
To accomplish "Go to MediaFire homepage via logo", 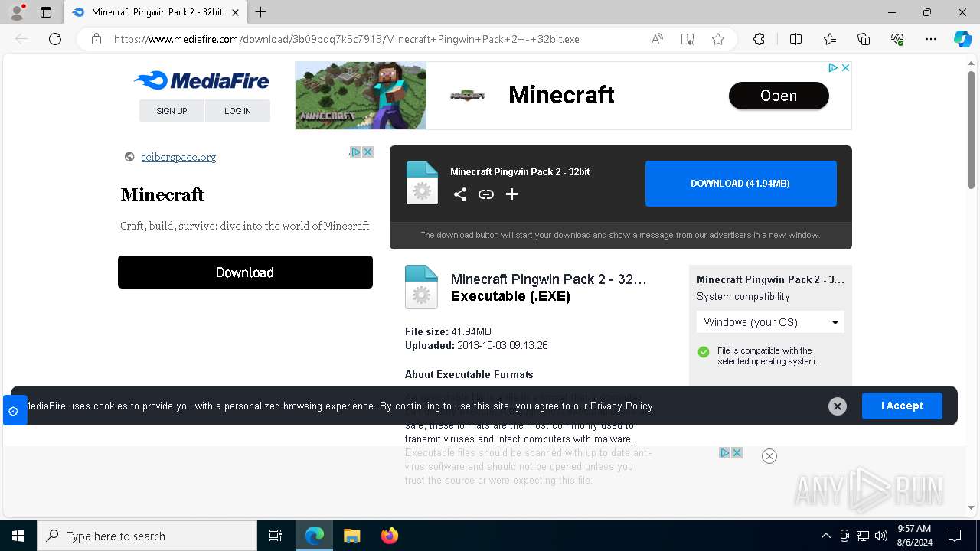I will pos(201,80).
